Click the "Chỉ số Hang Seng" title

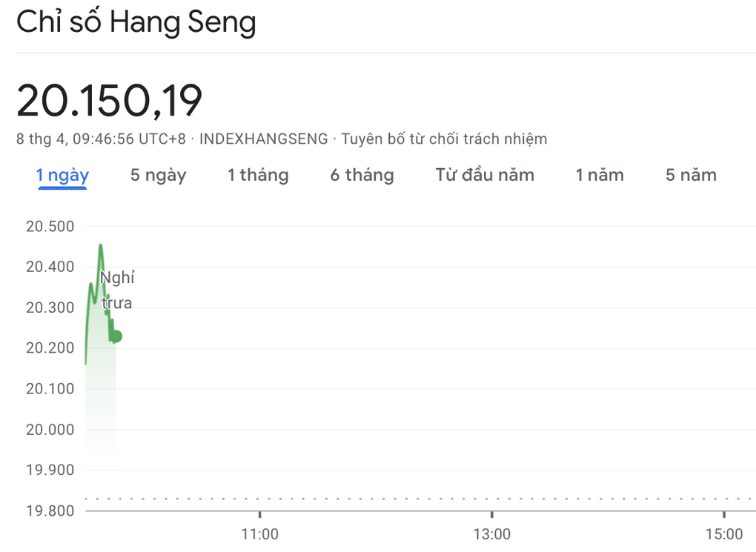(x=136, y=22)
